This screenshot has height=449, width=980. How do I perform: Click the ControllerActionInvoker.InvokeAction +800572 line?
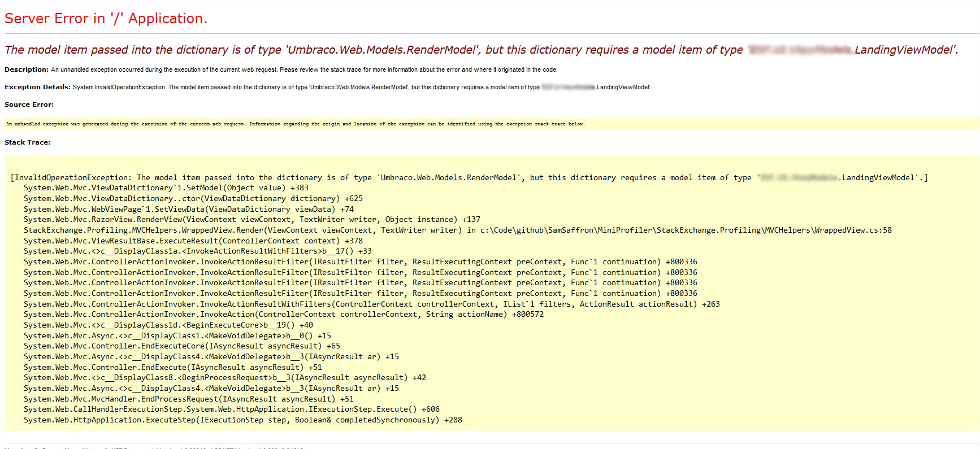pos(283,315)
